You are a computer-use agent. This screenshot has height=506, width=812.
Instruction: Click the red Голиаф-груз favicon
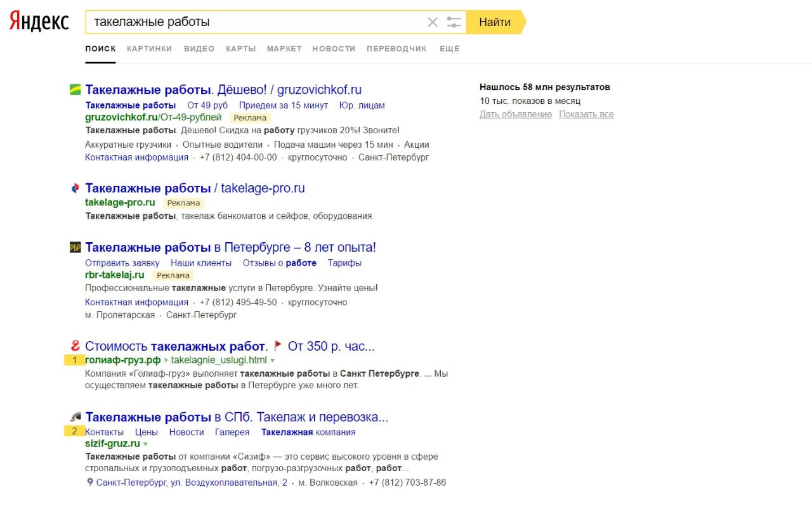[x=75, y=346]
